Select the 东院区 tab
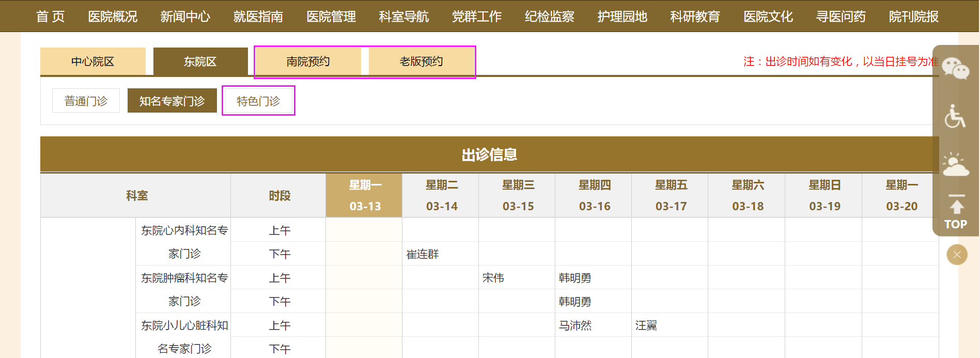 [x=200, y=61]
